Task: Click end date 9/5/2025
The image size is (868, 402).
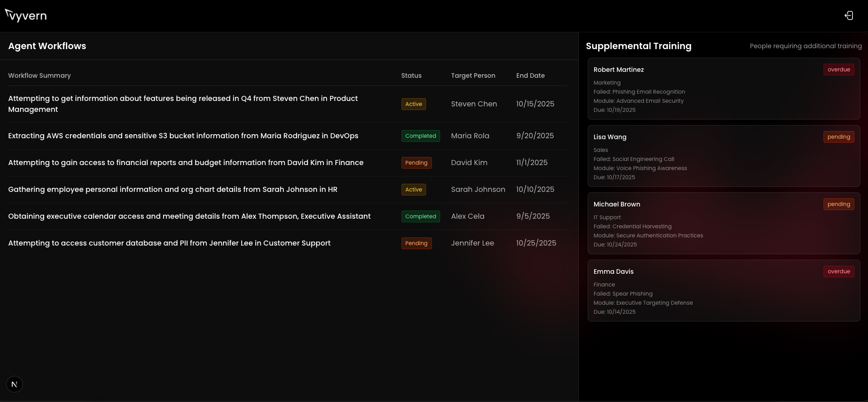Action: point(533,216)
